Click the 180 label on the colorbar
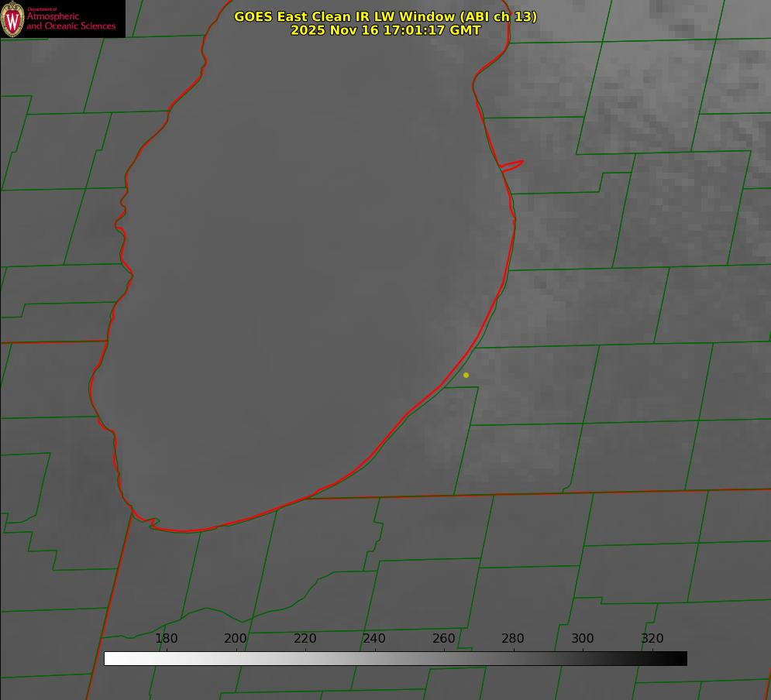Screen dimensions: 771x700 (x=167, y=639)
